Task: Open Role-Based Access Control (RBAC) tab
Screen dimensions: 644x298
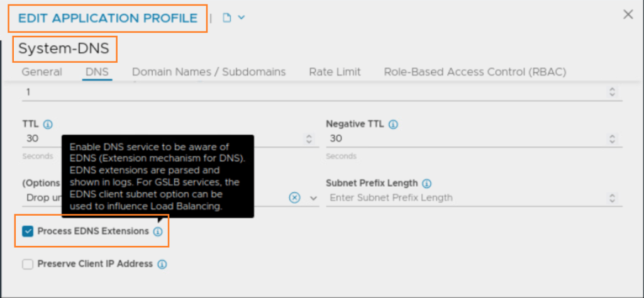Action: pos(475,72)
